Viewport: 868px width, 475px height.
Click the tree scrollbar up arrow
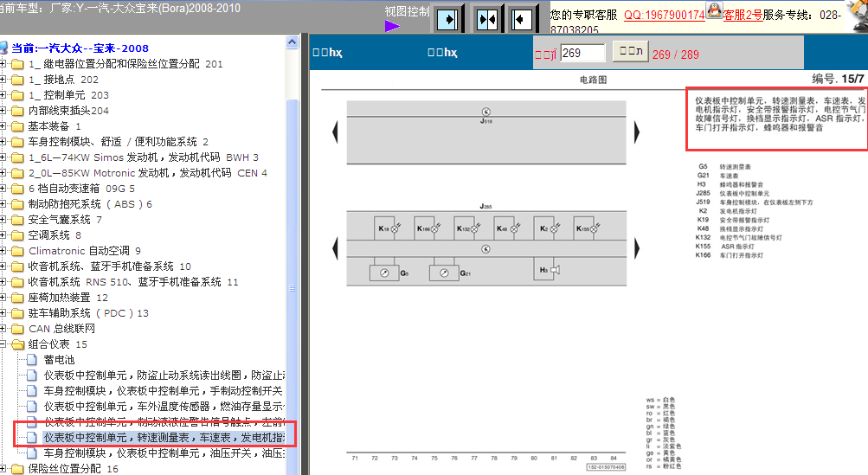(292, 42)
